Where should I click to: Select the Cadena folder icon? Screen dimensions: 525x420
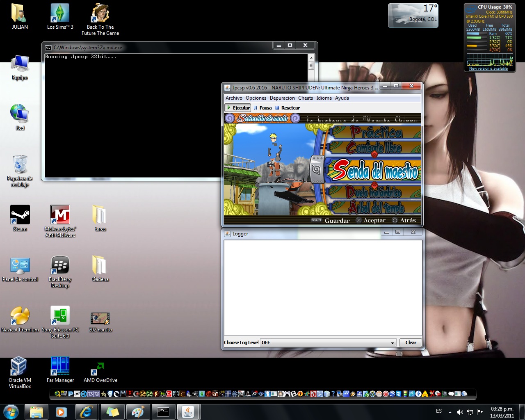pos(100,269)
